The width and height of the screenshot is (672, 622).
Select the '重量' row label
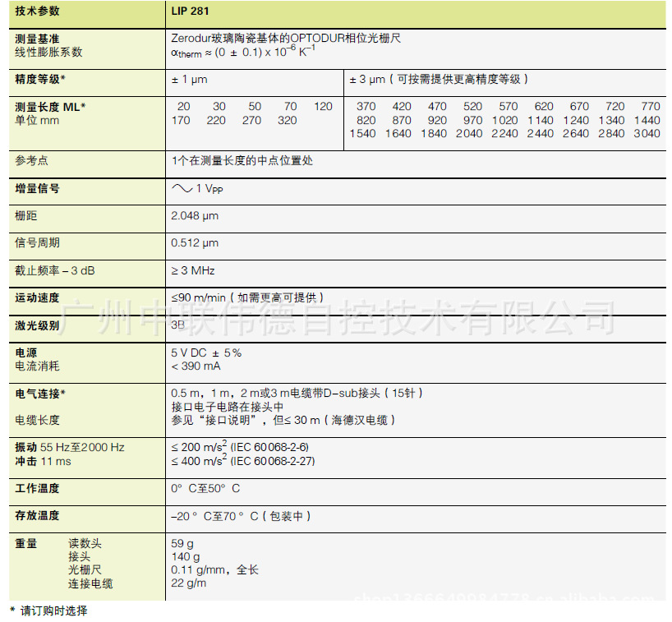[x=26, y=544]
